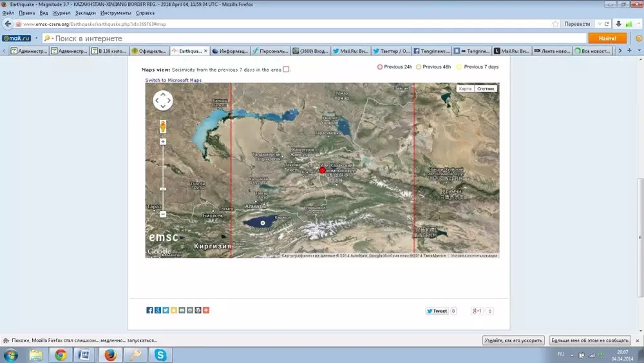Open the Закладки bookmarks menu
This screenshot has width=644, height=363.
[x=85, y=13]
